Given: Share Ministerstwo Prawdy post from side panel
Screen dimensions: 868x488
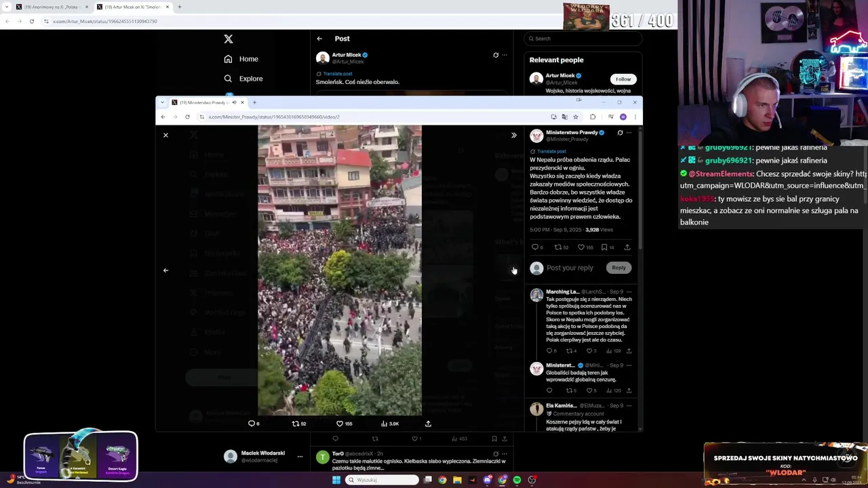Looking at the screenshot, I should (x=627, y=247).
